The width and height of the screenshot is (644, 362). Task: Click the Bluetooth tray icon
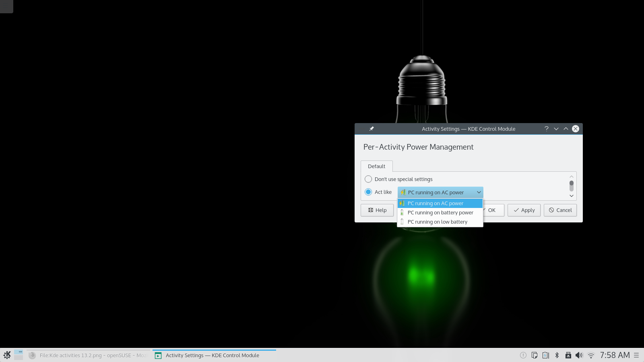(557, 355)
